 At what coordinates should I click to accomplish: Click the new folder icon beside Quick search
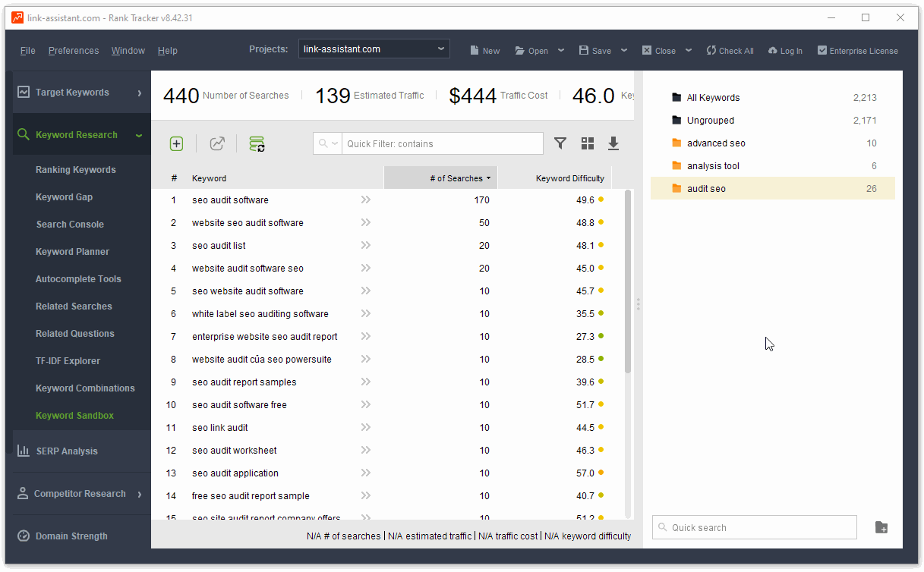coord(881,527)
